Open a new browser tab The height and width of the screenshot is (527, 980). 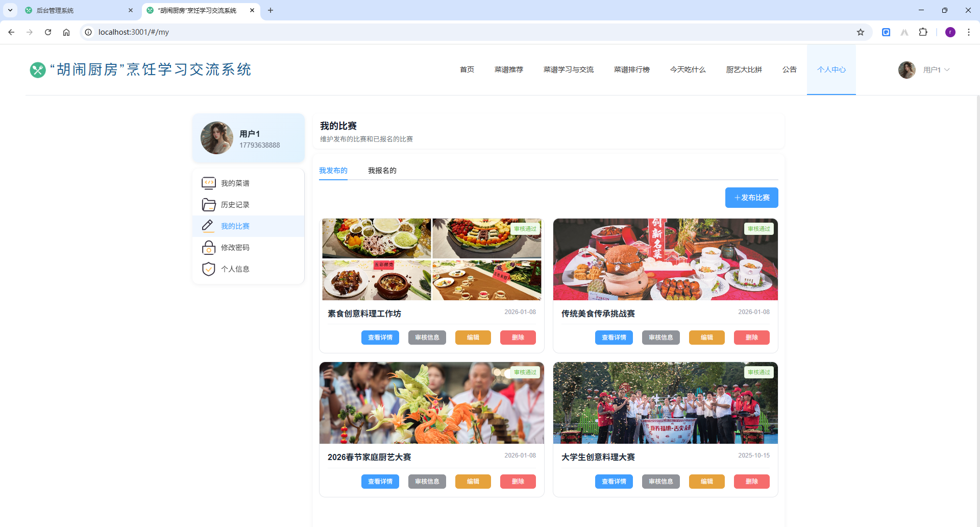click(271, 10)
